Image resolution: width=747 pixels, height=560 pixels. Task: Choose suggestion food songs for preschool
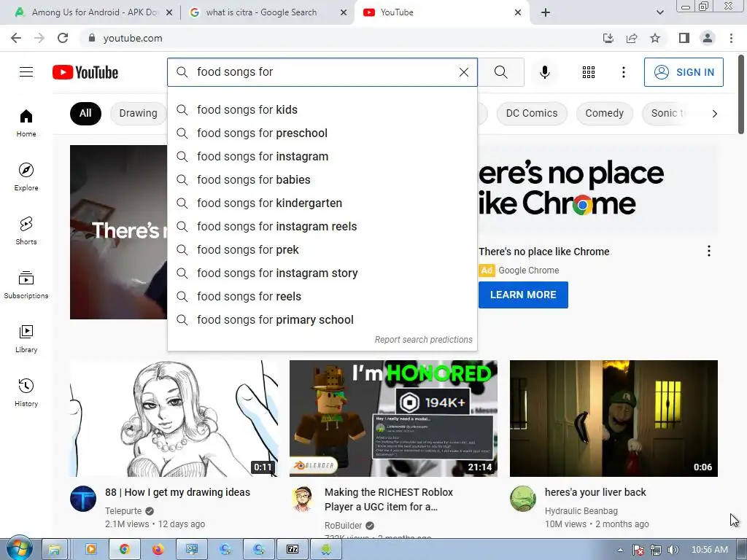click(x=322, y=133)
